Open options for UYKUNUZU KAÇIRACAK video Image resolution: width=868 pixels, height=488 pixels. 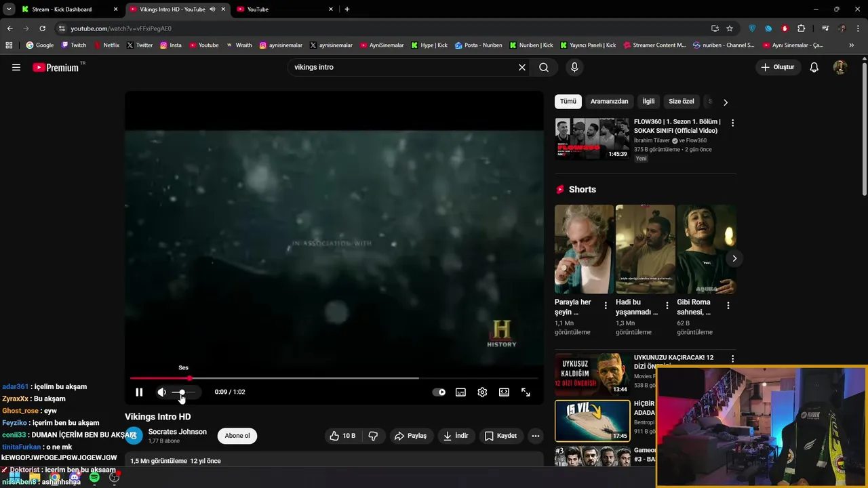click(732, 359)
